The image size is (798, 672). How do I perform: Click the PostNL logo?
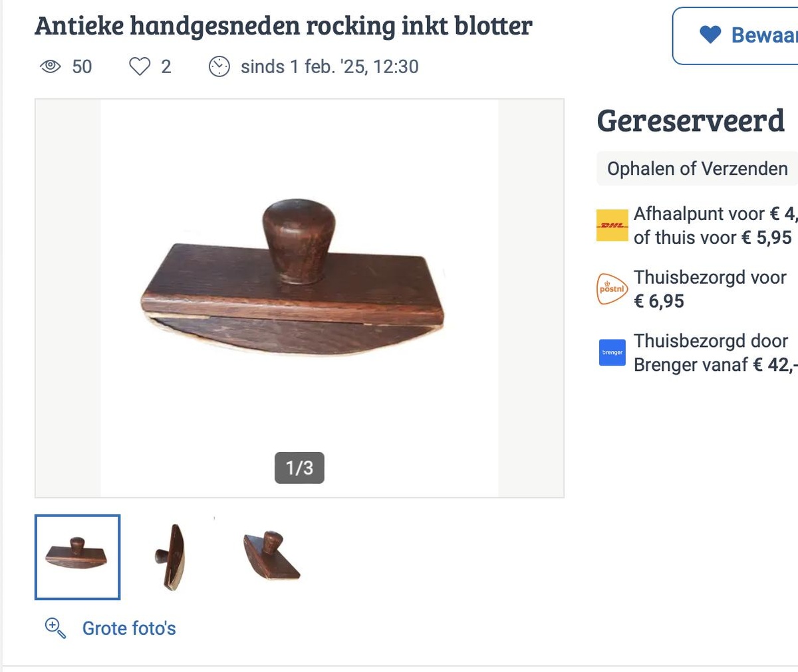612,289
